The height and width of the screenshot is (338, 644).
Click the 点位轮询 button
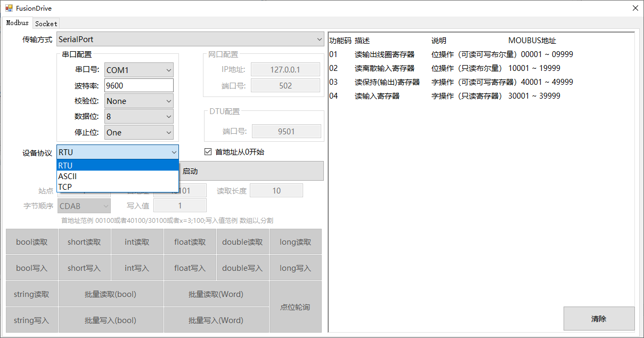pos(295,307)
